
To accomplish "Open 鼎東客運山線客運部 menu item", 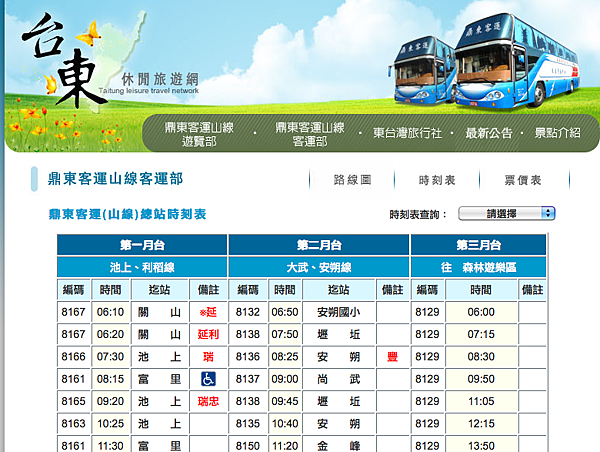I will pyautogui.click(x=310, y=134).
